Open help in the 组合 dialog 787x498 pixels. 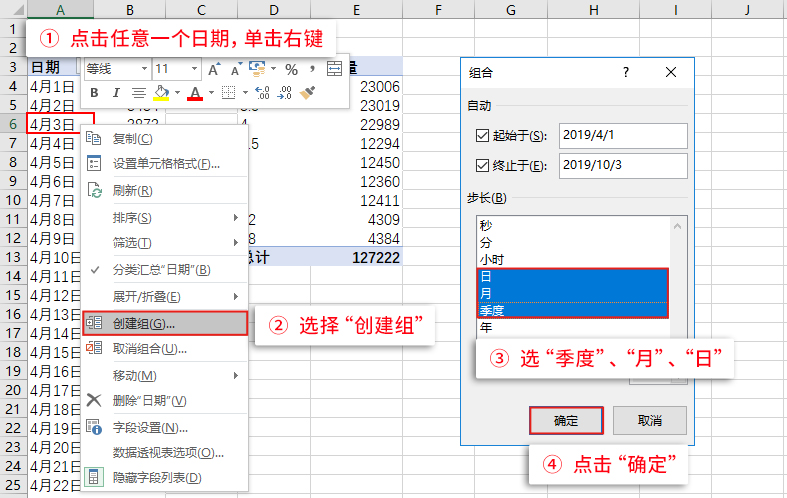(x=626, y=72)
